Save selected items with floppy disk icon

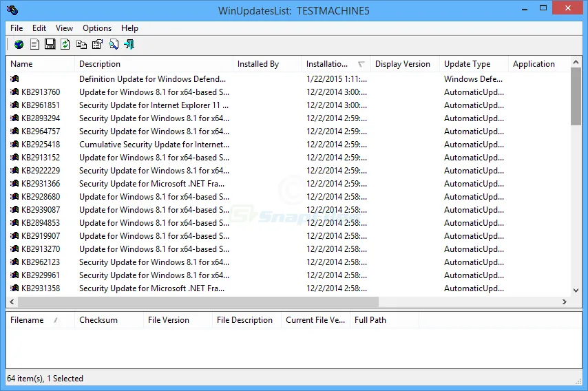(50, 44)
